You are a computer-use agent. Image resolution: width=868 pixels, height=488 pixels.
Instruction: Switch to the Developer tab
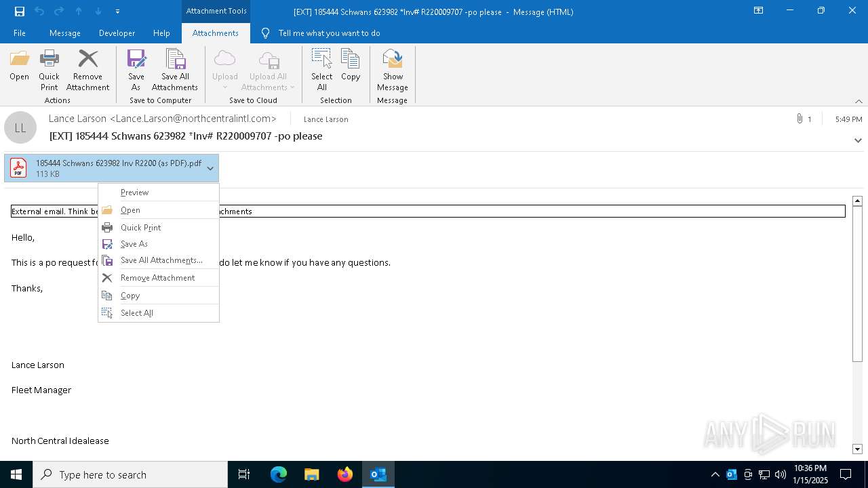(117, 33)
